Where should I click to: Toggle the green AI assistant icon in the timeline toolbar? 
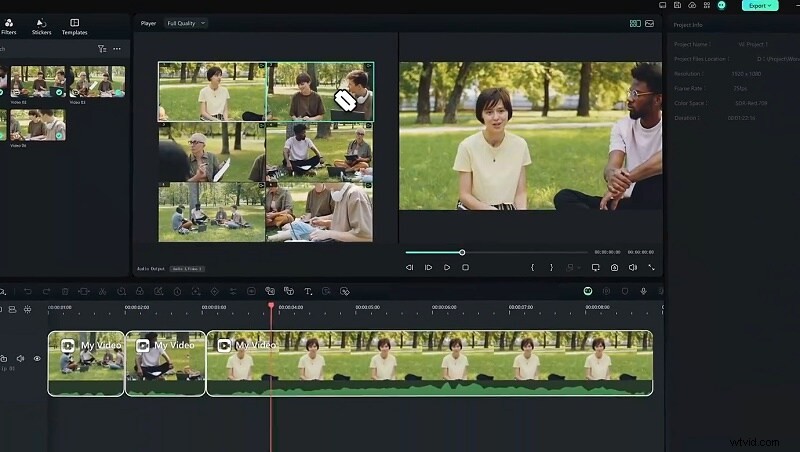tap(588, 291)
